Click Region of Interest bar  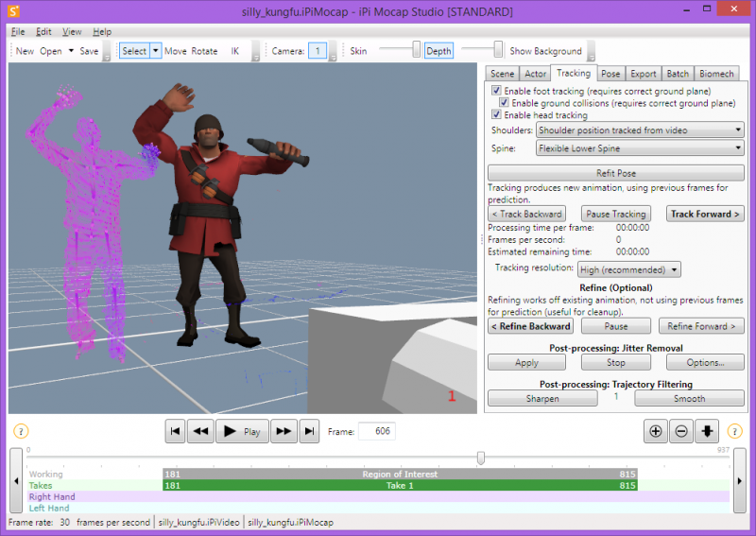point(400,474)
